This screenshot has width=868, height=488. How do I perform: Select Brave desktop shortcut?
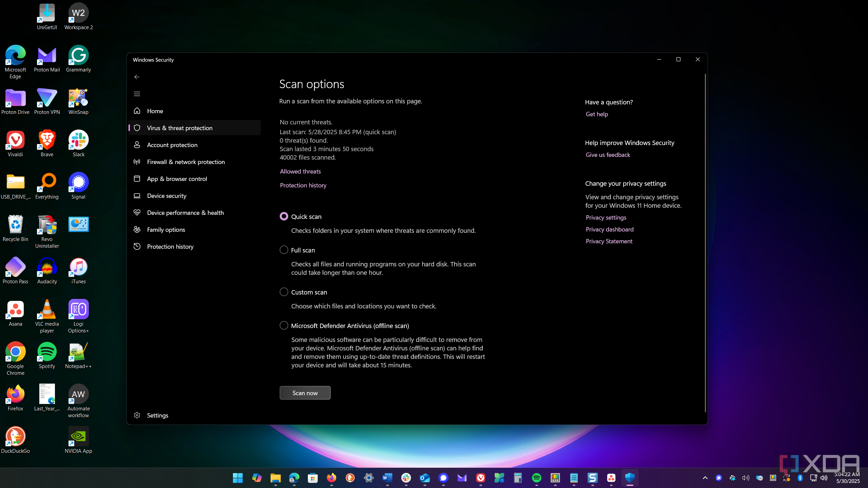point(47,143)
